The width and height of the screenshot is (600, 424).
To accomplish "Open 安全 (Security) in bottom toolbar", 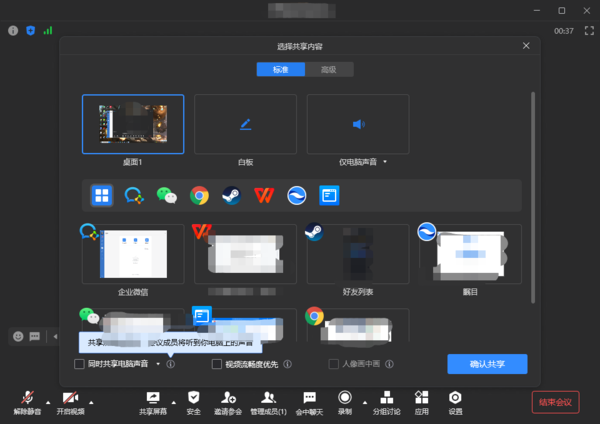I will pyautogui.click(x=194, y=402).
